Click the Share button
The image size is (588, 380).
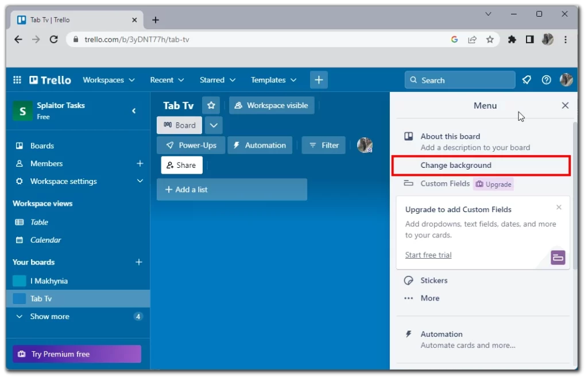(x=182, y=165)
